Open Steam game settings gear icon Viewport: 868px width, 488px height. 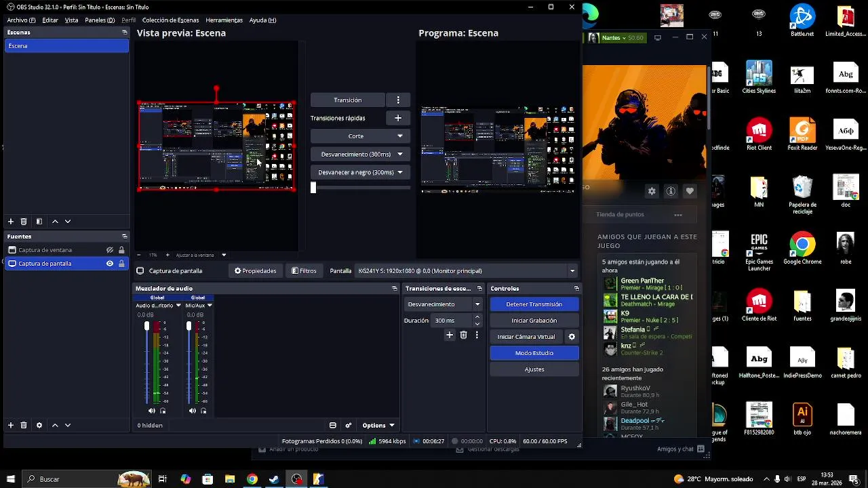point(652,191)
